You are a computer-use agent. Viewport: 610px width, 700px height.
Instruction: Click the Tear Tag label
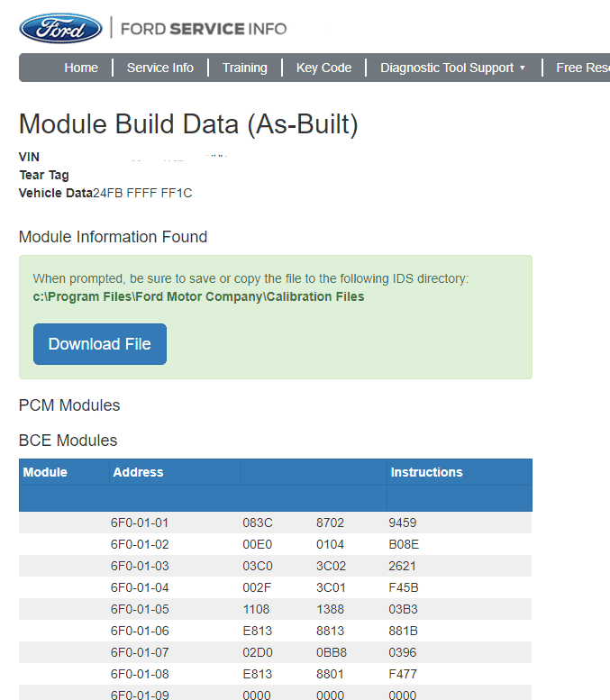(44, 176)
